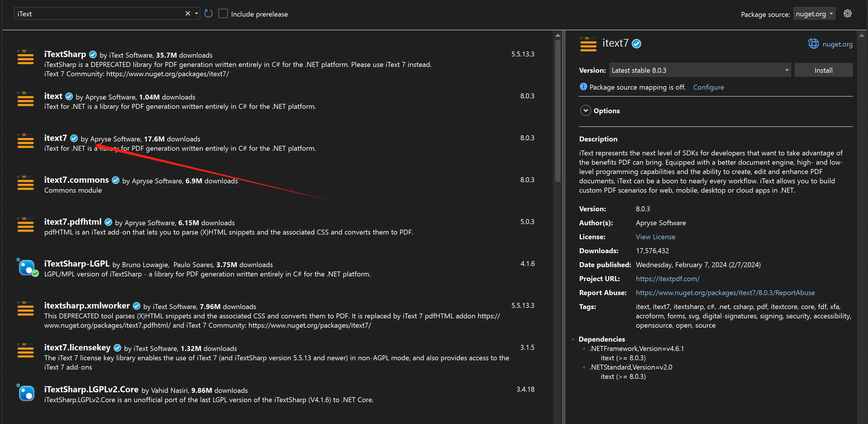Image resolution: width=868 pixels, height=424 pixels.
Task: Click the iTextSharp.LGPLv2.Core package icon
Action: click(x=26, y=393)
